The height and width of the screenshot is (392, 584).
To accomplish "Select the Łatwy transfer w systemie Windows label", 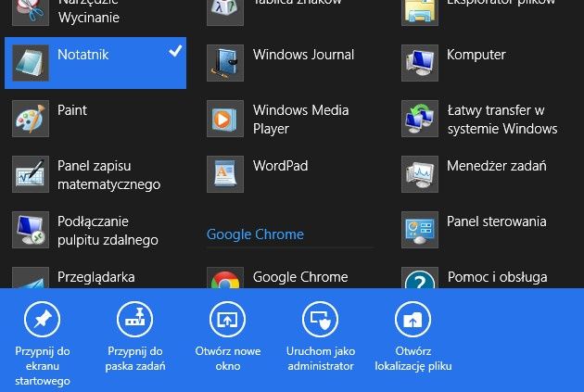I will tap(502, 120).
